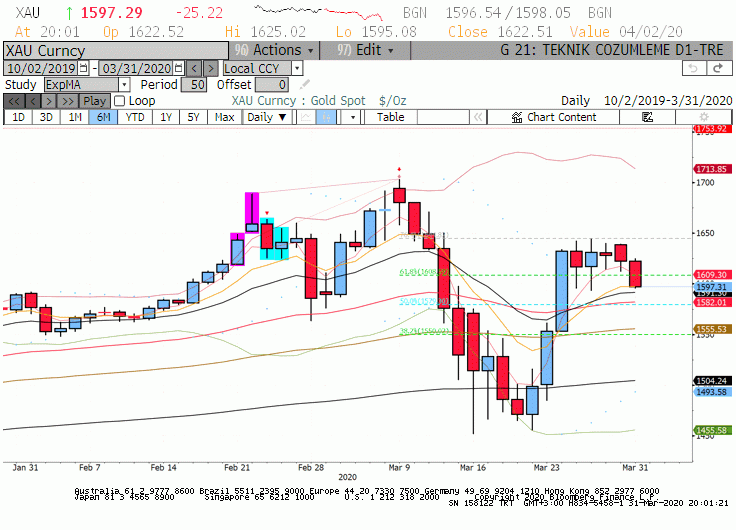This screenshot has height=530, width=736.
Task: Switch to the 1Y range tab
Action: (166, 117)
